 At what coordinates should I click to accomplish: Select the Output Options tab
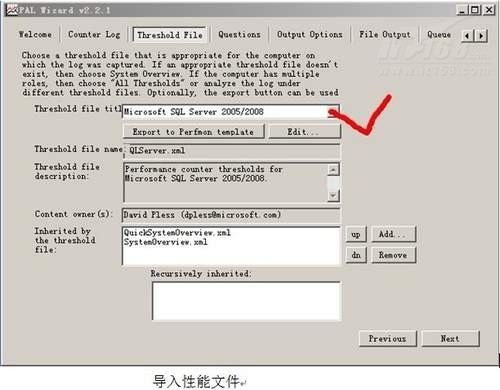click(310, 34)
